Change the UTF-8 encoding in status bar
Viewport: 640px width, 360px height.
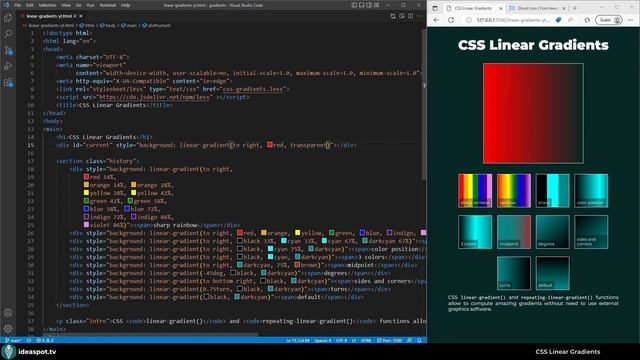click(341, 340)
